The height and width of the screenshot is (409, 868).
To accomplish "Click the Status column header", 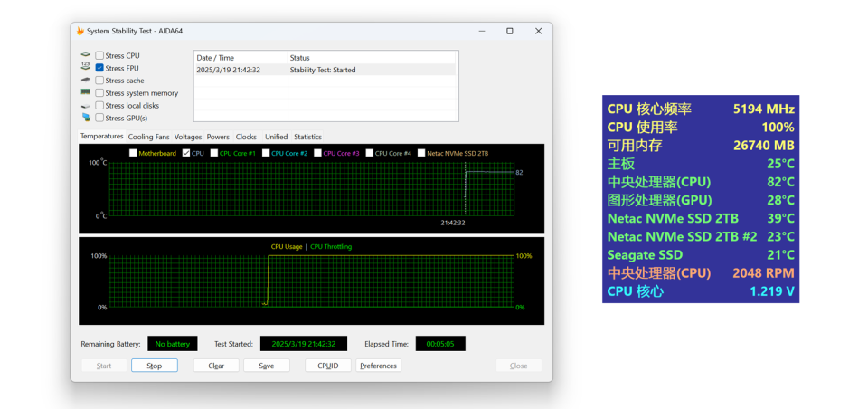I will (372, 58).
